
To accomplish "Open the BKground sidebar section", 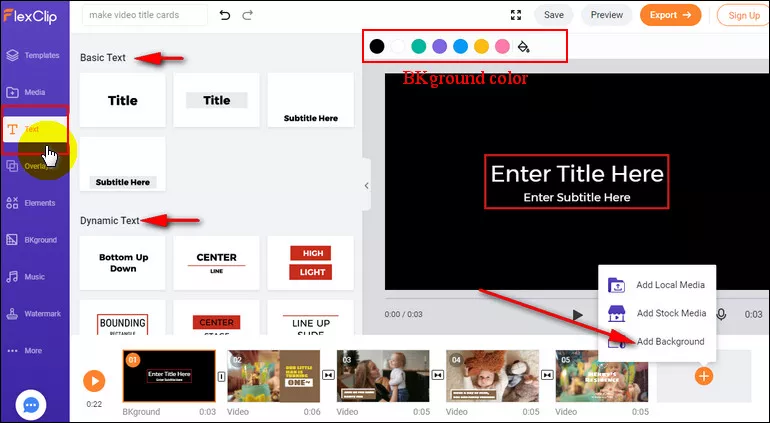I will (34, 240).
